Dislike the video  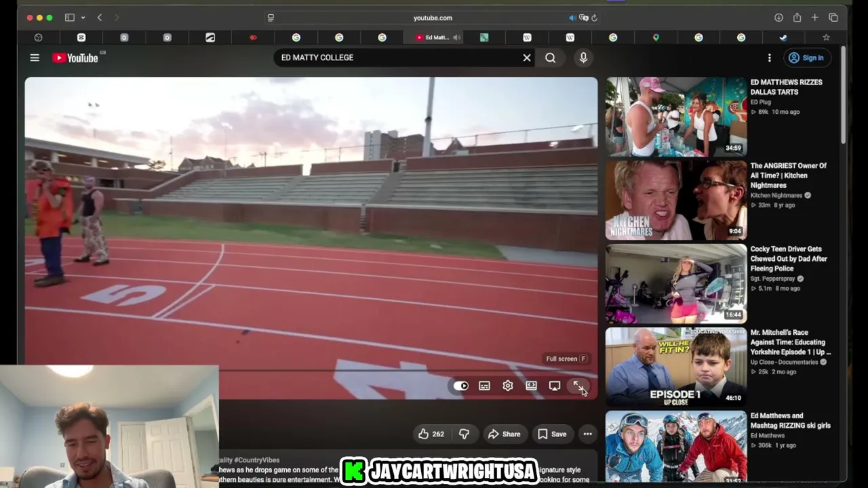pos(464,434)
